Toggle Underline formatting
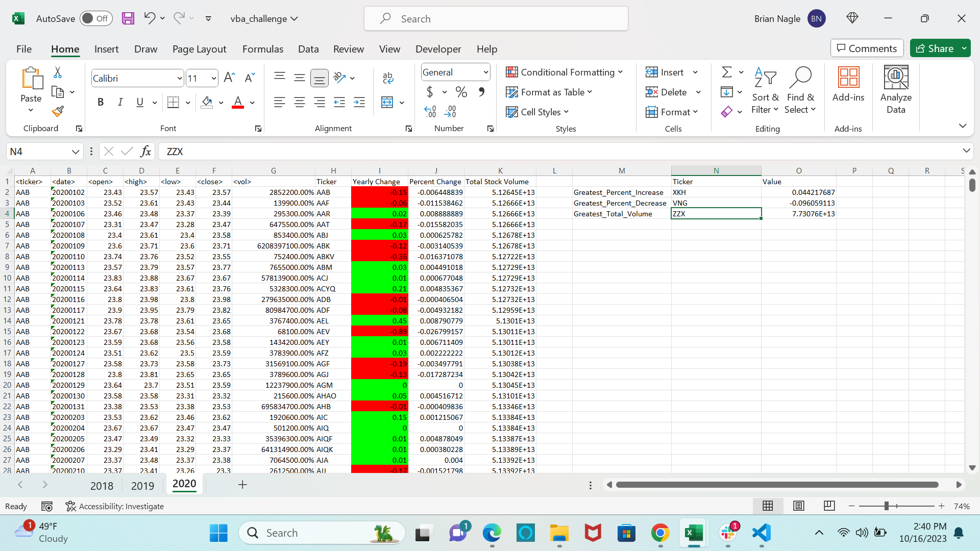Viewport: 980px width, 551px height. click(x=140, y=102)
